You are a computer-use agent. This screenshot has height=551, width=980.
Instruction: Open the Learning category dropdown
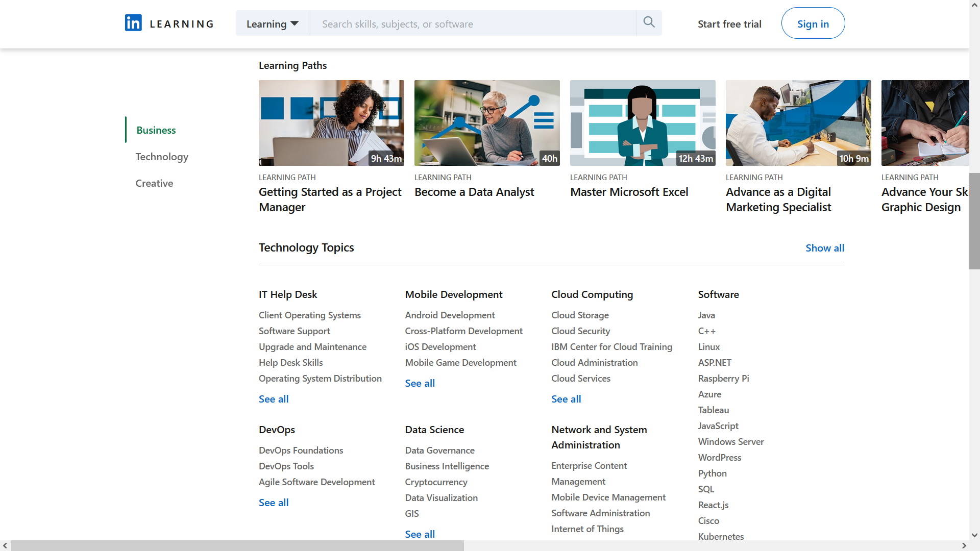tap(273, 23)
